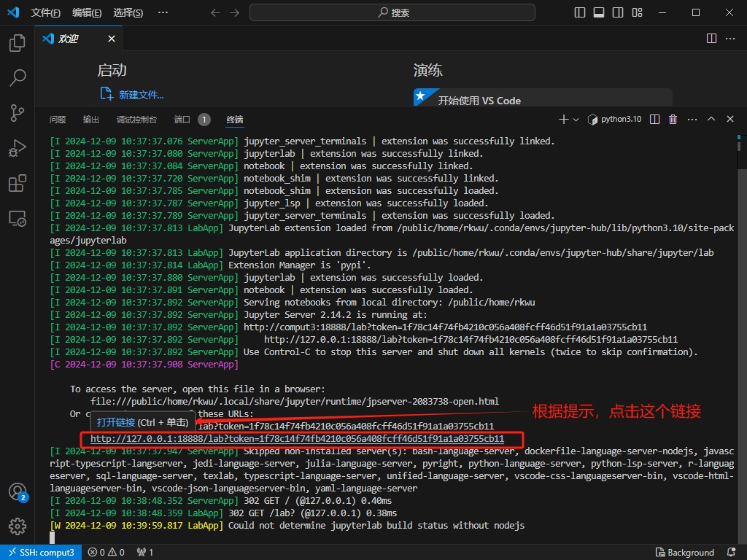Open the 开始使用 VS Code walkthrough
Viewport: 747px width, 560px height.
click(x=543, y=98)
